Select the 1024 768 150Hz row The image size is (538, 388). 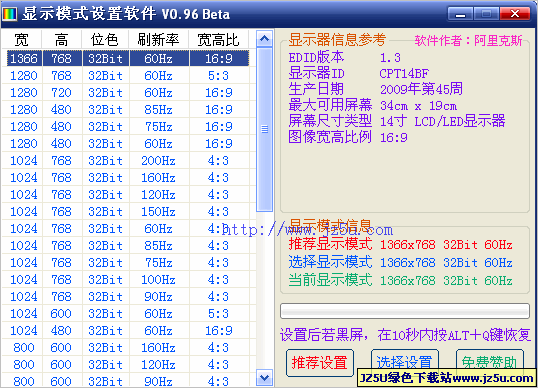click(x=128, y=212)
